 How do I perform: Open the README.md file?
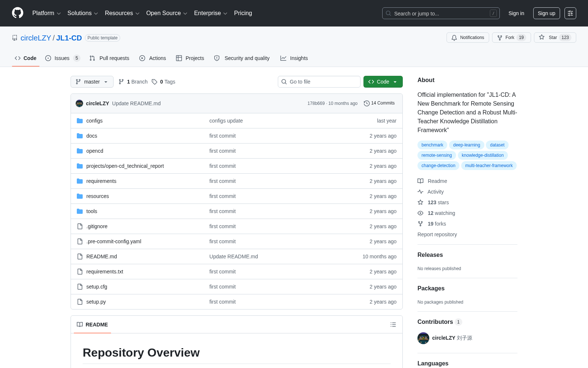point(101,256)
